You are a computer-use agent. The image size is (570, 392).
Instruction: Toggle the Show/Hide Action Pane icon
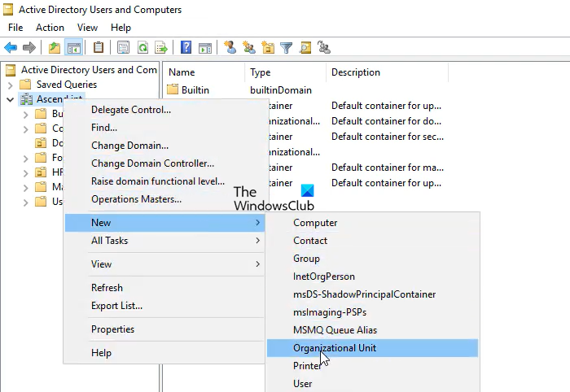tap(205, 47)
